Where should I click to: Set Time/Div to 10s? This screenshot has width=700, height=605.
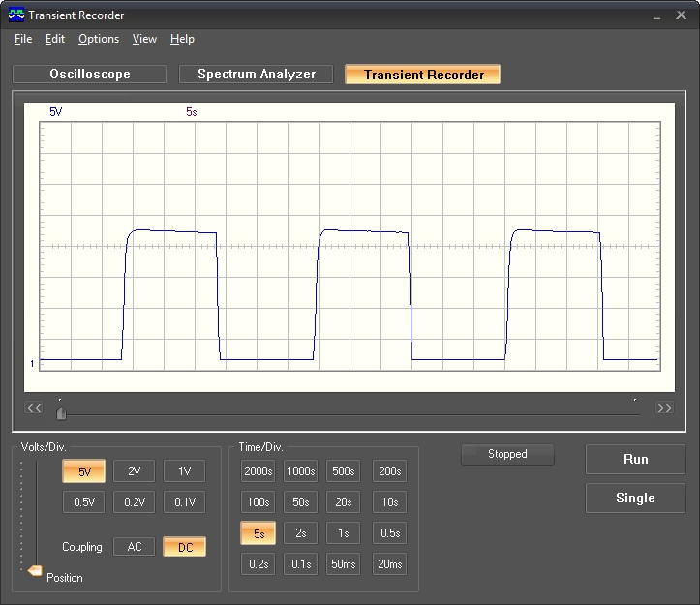[389, 502]
